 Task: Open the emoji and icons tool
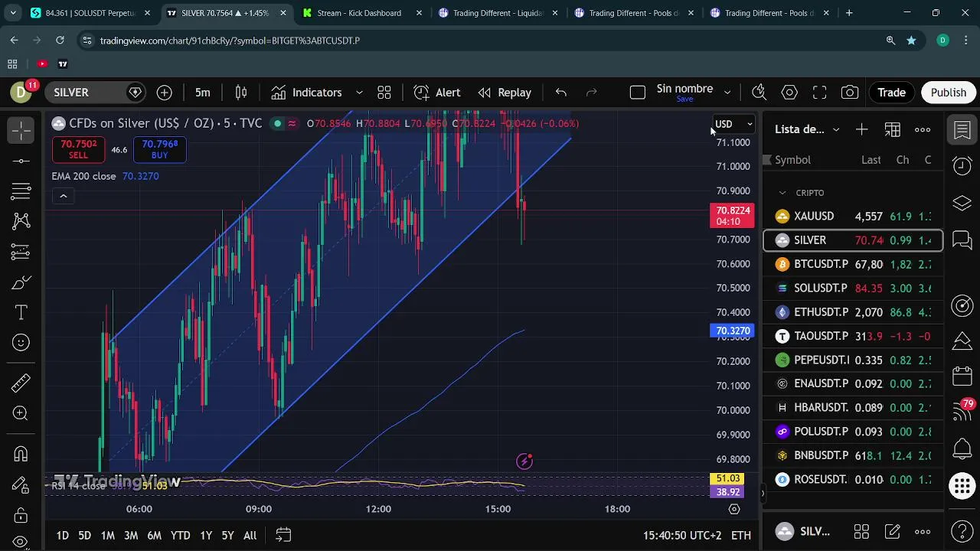[x=21, y=343]
